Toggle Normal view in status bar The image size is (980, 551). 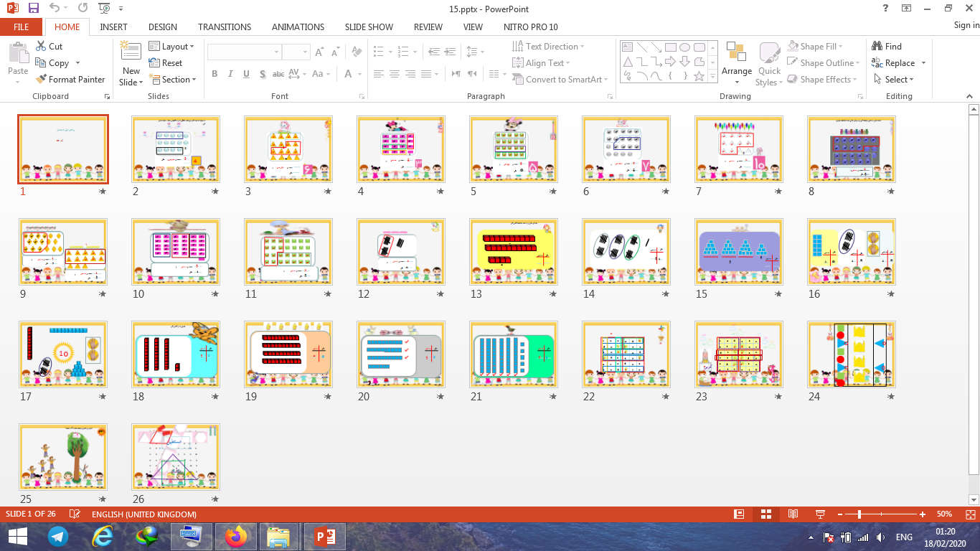click(x=739, y=514)
